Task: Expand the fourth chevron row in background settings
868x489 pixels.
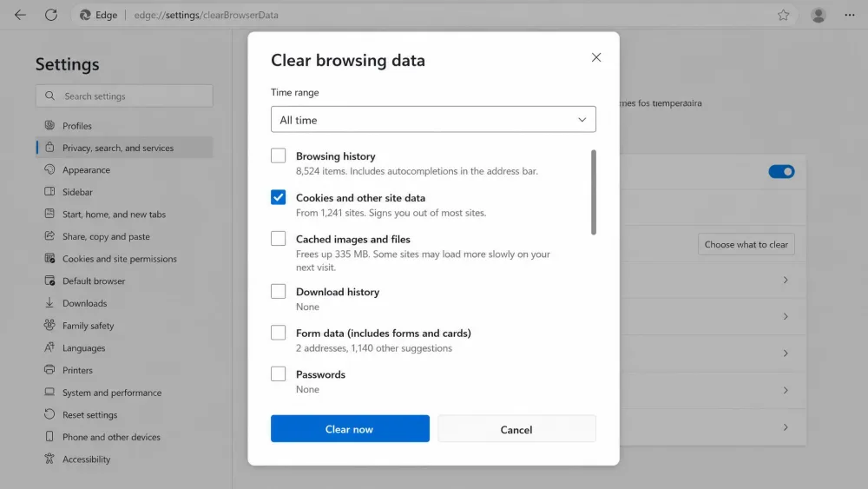Action: tap(785, 391)
